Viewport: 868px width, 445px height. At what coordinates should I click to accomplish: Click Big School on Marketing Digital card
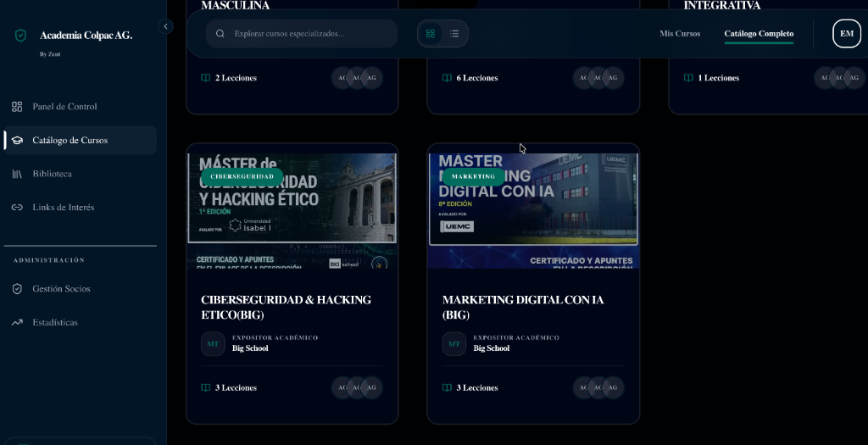pos(492,348)
